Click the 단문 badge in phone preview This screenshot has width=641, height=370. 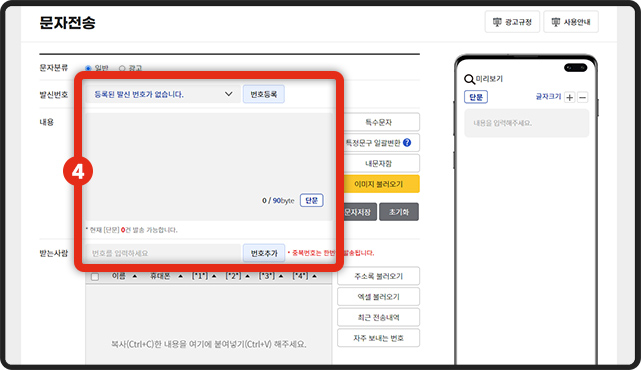point(476,97)
